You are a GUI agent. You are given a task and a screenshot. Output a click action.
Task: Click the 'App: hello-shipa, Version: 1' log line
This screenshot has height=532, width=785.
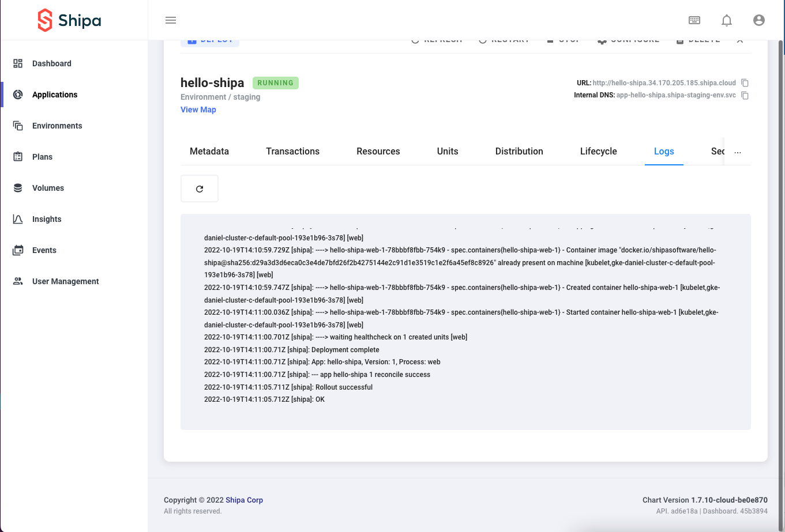pyautogui.click(x=322, y=362)
